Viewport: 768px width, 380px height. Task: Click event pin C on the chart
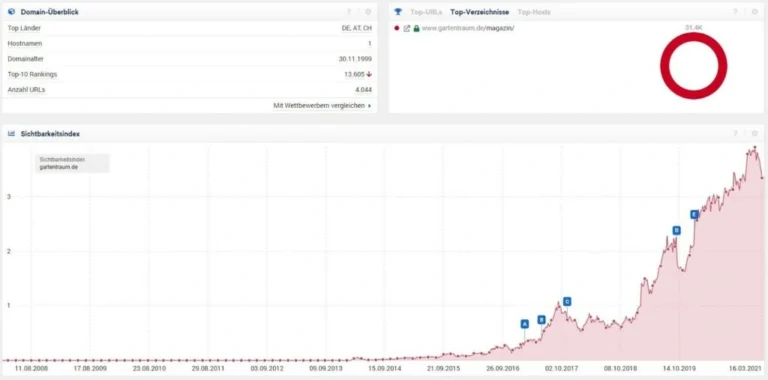click(x=567, y=302)
